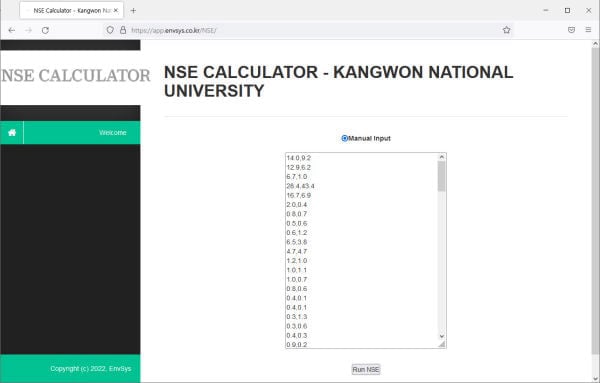Screen dimensions: 600x383
Task: Click the data line 0.3,0.6
Action: (x=297, y=326)
